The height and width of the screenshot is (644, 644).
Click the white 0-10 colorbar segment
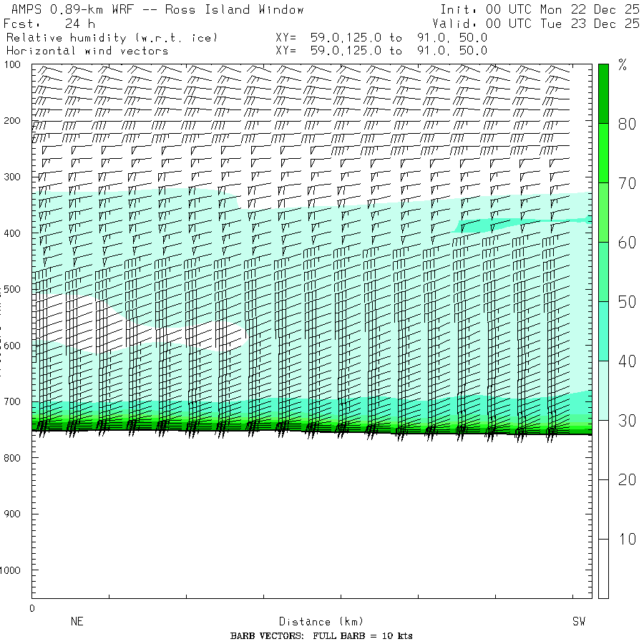click(x=603, y=568)
